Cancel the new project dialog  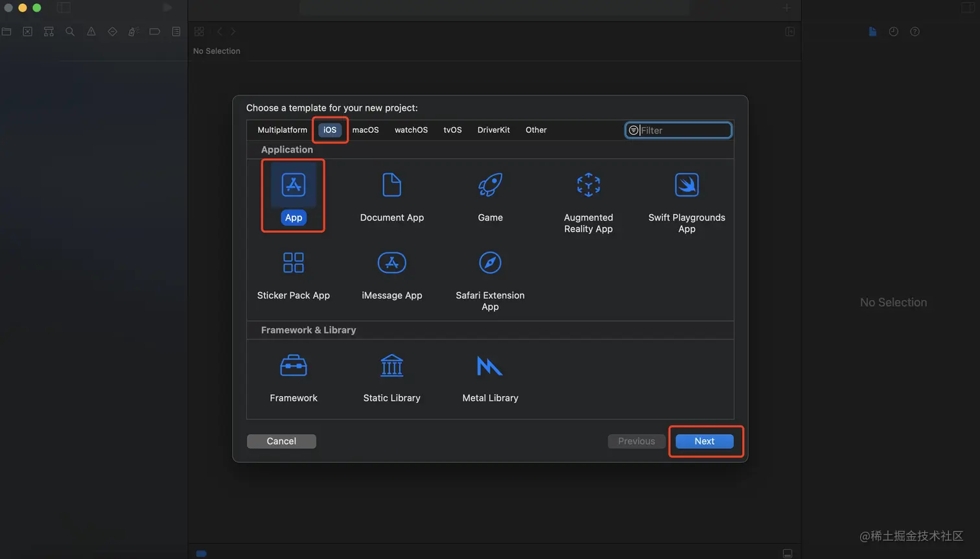(x=281, y=441)
